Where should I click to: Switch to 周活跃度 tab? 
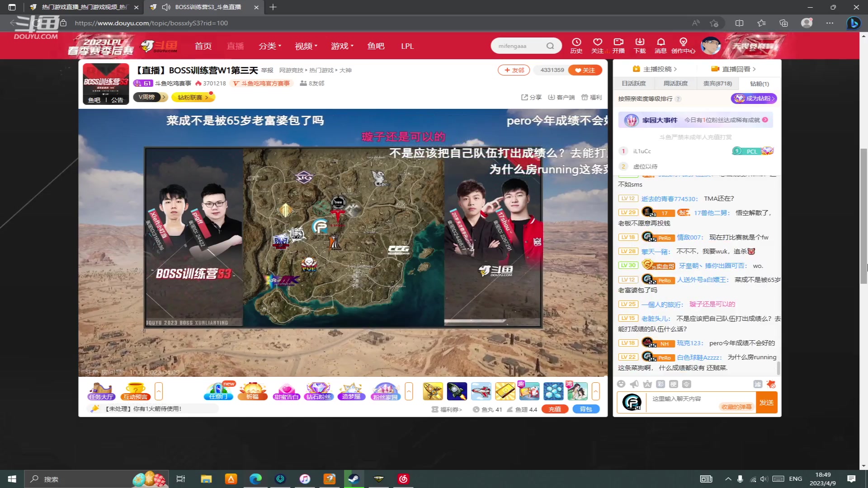point(675,84)
